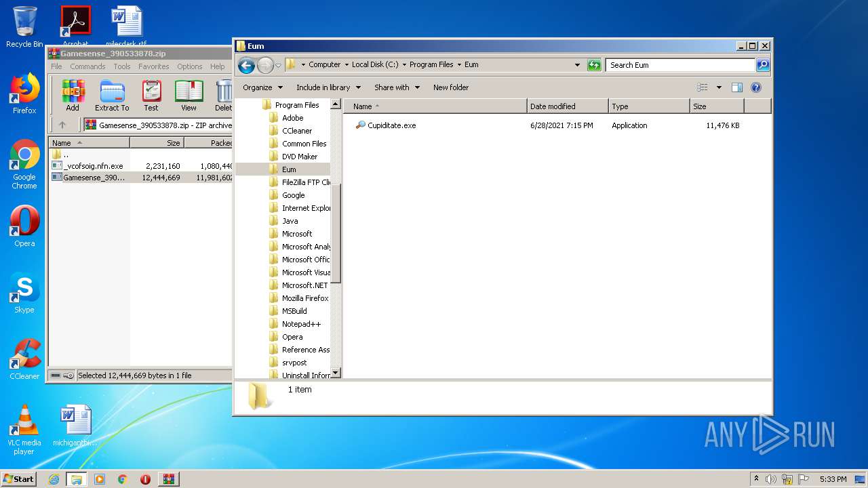868x488 pixels.
Task: Select Adobe folder in tree
Action: pyautogui.click(x=293, y=118)
